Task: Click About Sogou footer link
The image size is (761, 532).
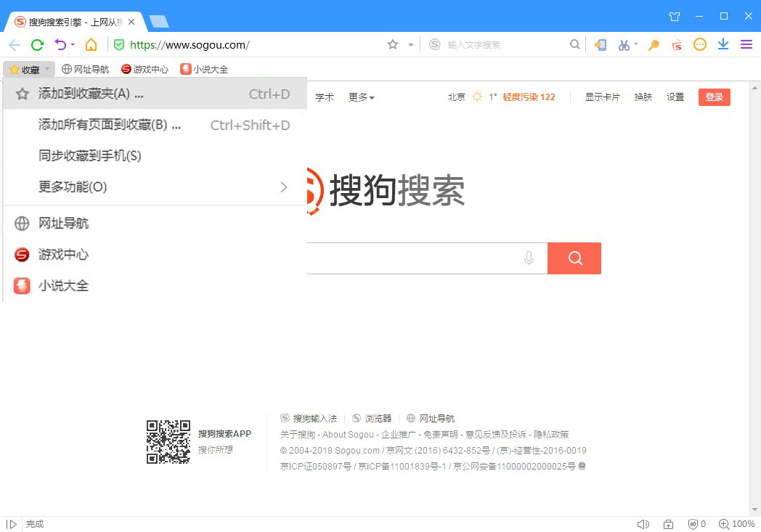Action: coord(348,435)
